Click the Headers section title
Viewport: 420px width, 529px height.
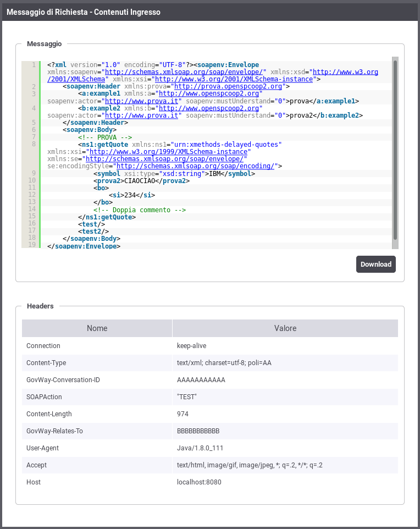point(40,306)
